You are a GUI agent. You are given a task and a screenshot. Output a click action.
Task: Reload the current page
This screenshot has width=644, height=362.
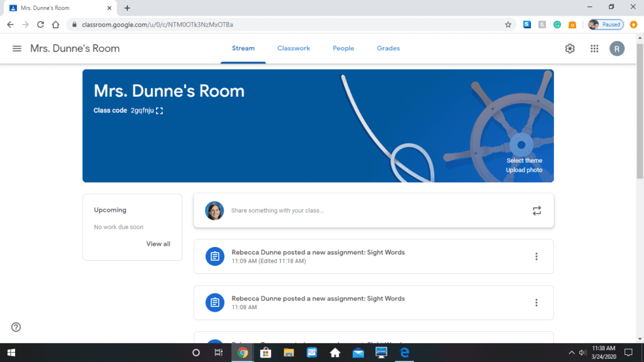tap(40, 25)
